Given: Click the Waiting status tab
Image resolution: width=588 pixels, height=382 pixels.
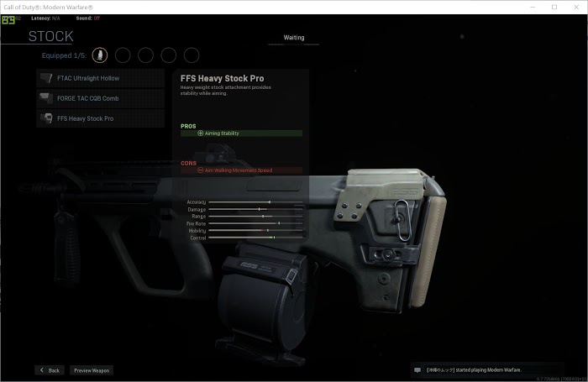Looking at the screenshot, I should point(294,38).
